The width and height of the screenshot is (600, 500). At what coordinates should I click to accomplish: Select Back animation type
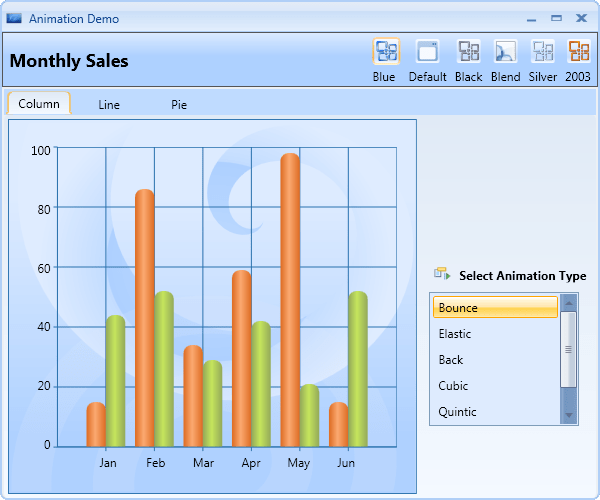pyautogui.click(x=496, y=360)
